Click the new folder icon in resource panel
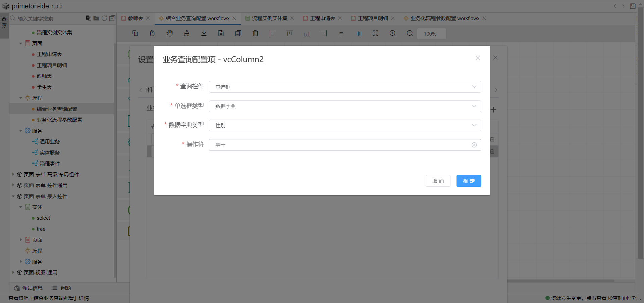This screenshot has height=303, width=644. pos(96,18)
